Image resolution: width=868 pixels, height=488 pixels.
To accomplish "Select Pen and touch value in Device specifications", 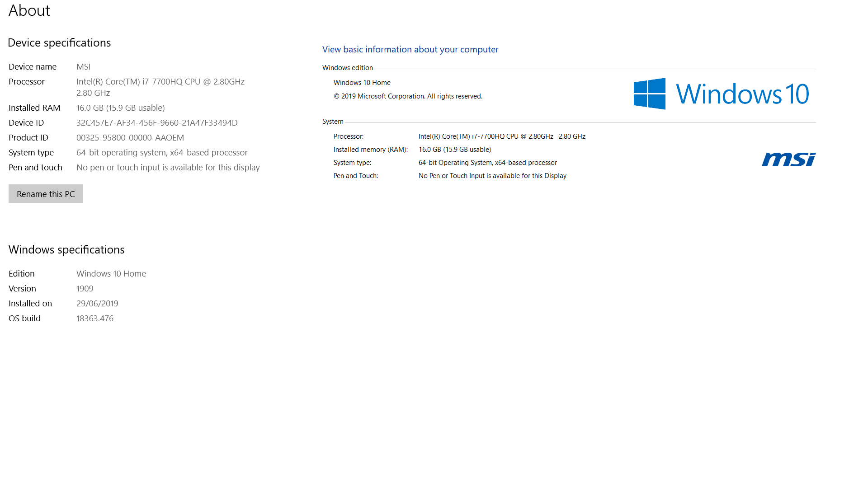I will click(x=168, y=167).
